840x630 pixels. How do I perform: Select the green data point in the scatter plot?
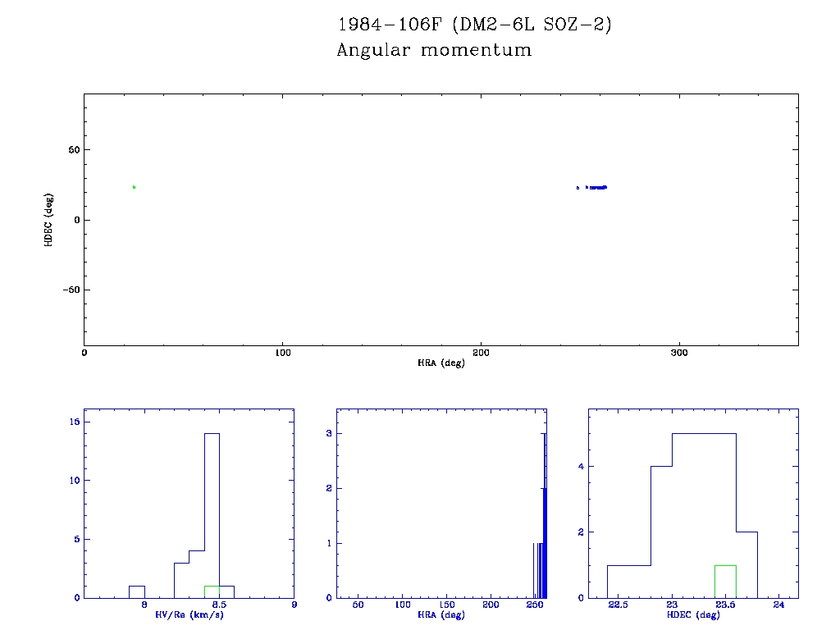tap(134, 187)
